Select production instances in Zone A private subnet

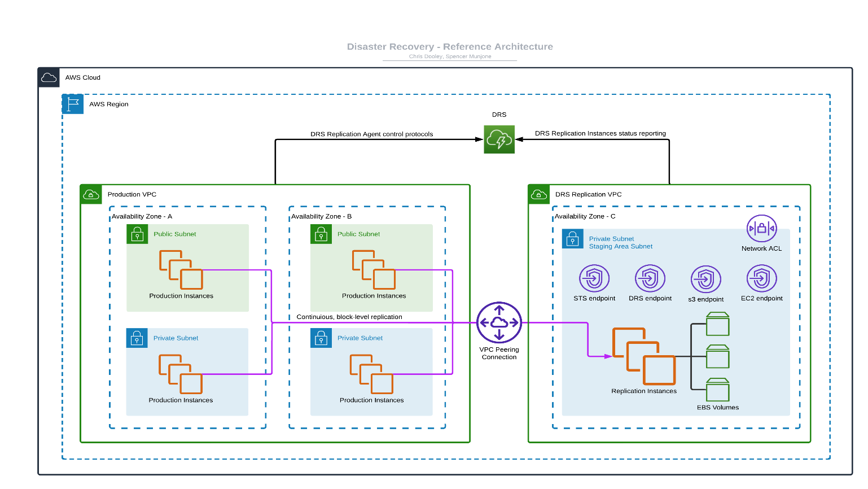click(181, 374)
